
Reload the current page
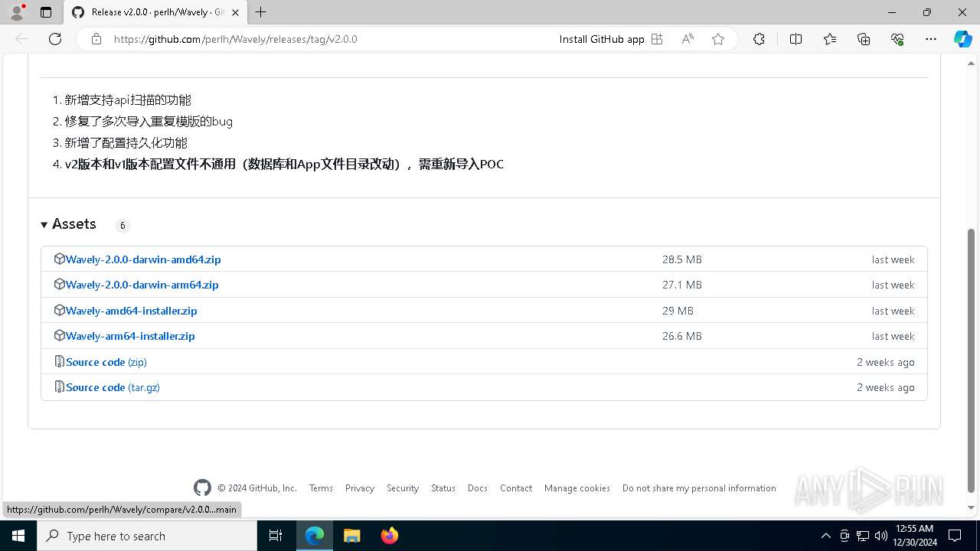point(55,39)
